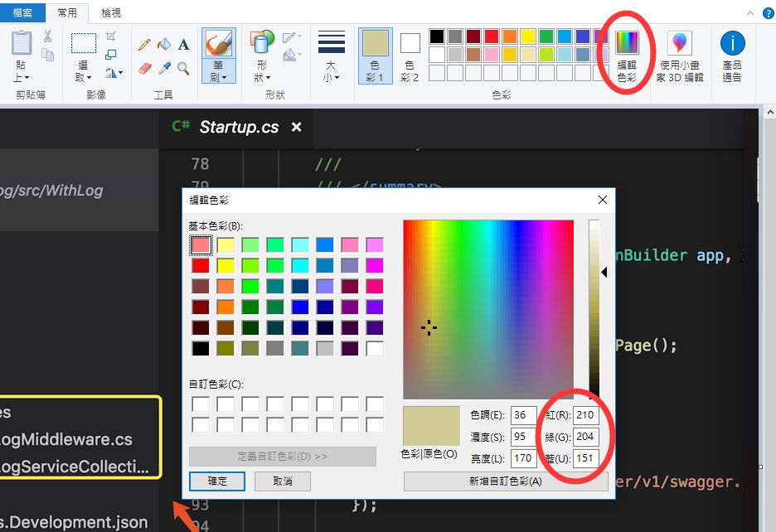Open the Shapes gallery icon
The image size is (776, 532).
pyautogui.click(x=262, y=41)
